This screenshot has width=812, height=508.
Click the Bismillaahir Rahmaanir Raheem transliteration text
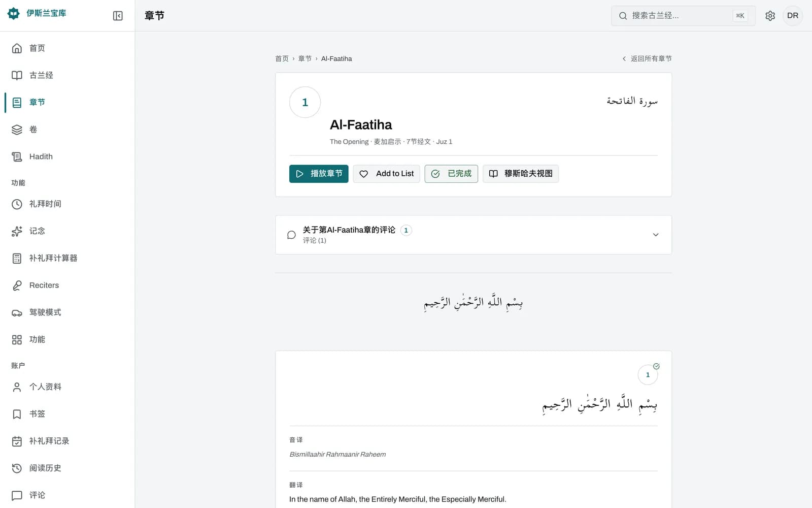pyautogui.click(x=337, y=455)
